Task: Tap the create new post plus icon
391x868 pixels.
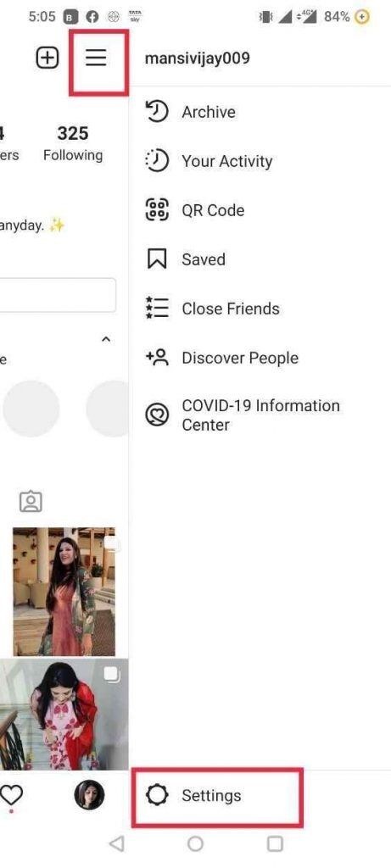Action: 47,58
